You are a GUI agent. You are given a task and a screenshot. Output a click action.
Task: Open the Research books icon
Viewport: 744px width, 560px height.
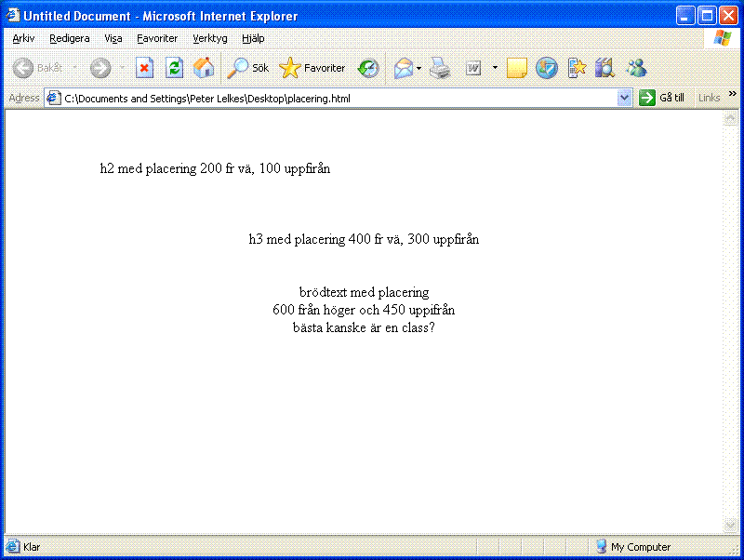tap(604, 68)
